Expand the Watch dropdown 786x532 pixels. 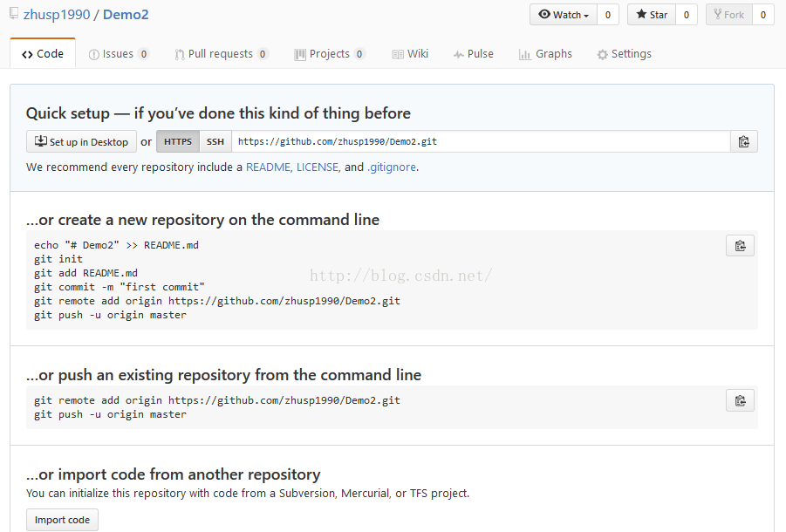pos(564,15)
